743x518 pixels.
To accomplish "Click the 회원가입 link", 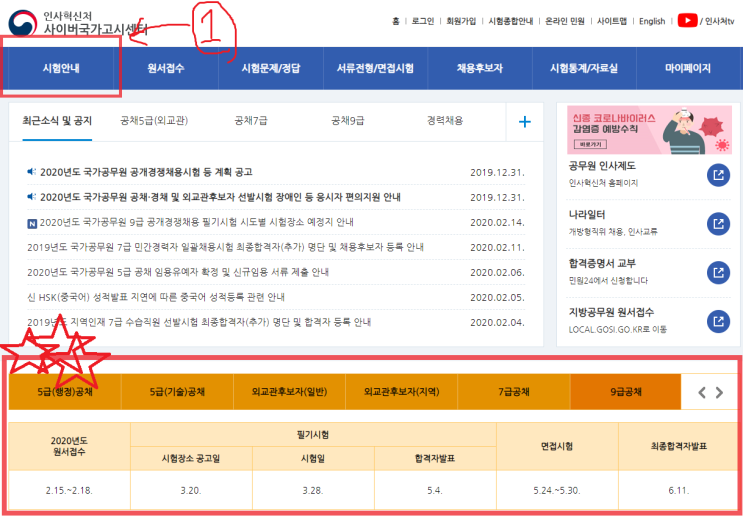I will pyautogui.click(x=461, y=21).
